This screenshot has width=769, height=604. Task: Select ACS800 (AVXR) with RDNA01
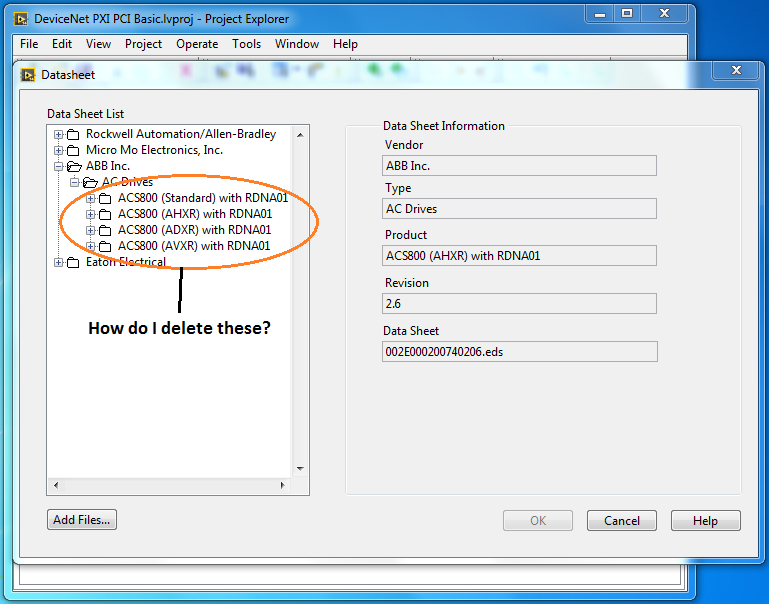[x=194, y=246]
